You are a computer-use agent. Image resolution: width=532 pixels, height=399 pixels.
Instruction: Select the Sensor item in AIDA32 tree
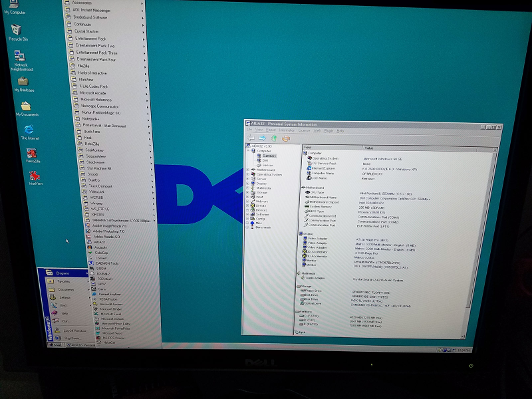(x=267, y=165)
